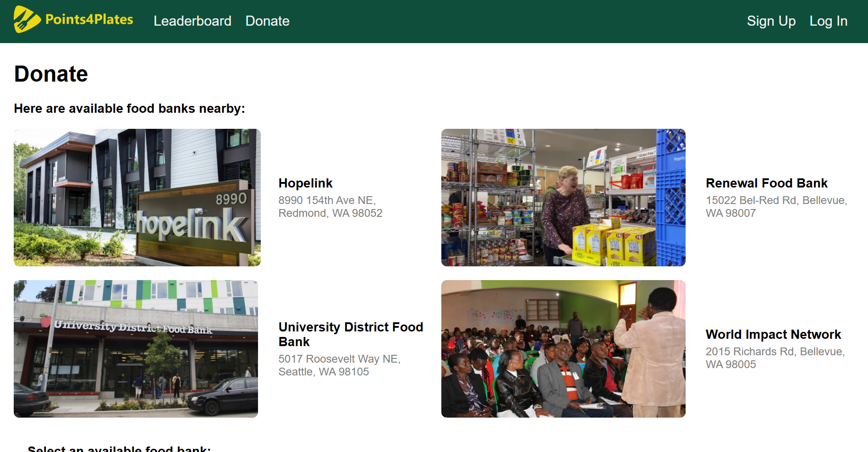868x452 pixels.
Task: Select the Renewal Food Bank photo
Action: (563, 198)
